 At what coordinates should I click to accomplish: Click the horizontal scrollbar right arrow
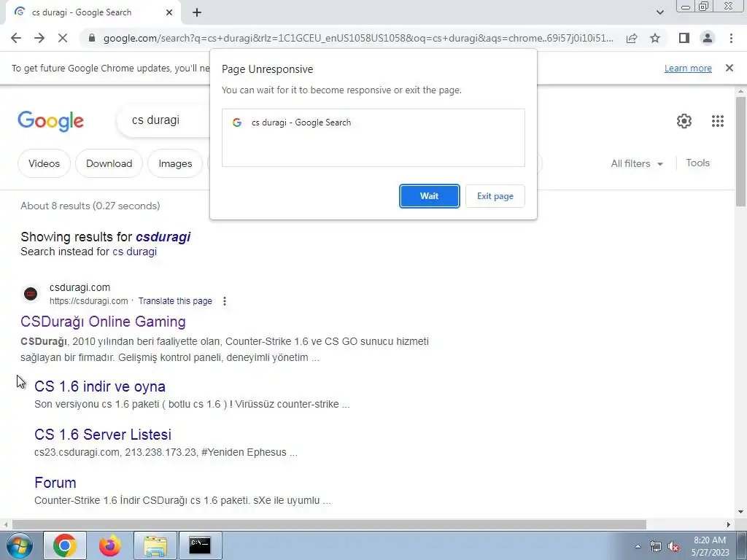pos(728,524)
